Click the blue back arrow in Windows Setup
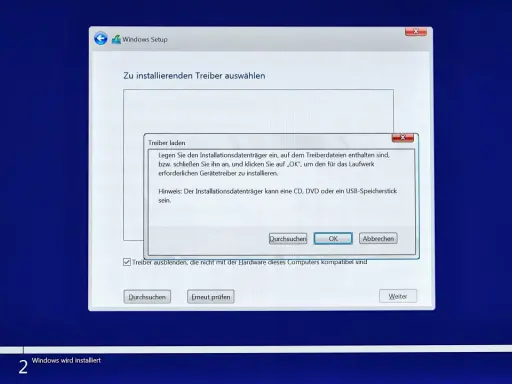The height and width of the screenshot is (384, 512). tap(100, 39)
